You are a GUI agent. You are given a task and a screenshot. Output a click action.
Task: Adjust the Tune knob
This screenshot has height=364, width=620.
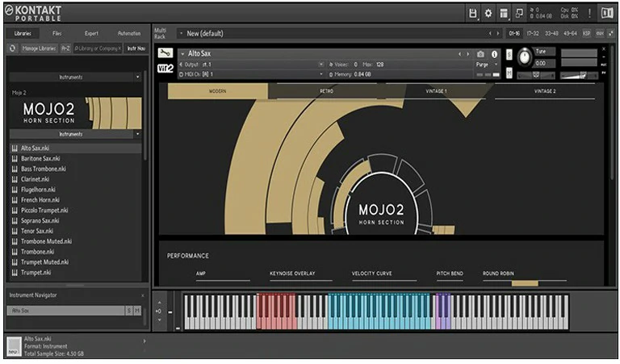coord(525,57)
